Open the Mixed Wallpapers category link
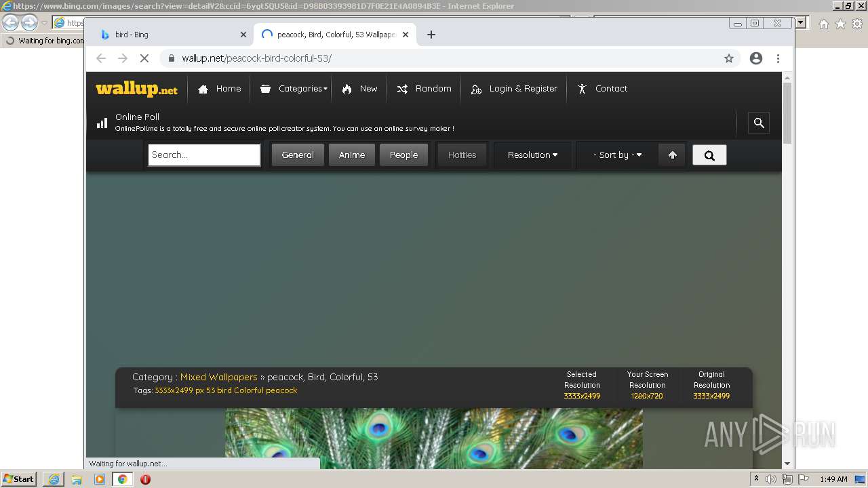 tap(218, 377)
